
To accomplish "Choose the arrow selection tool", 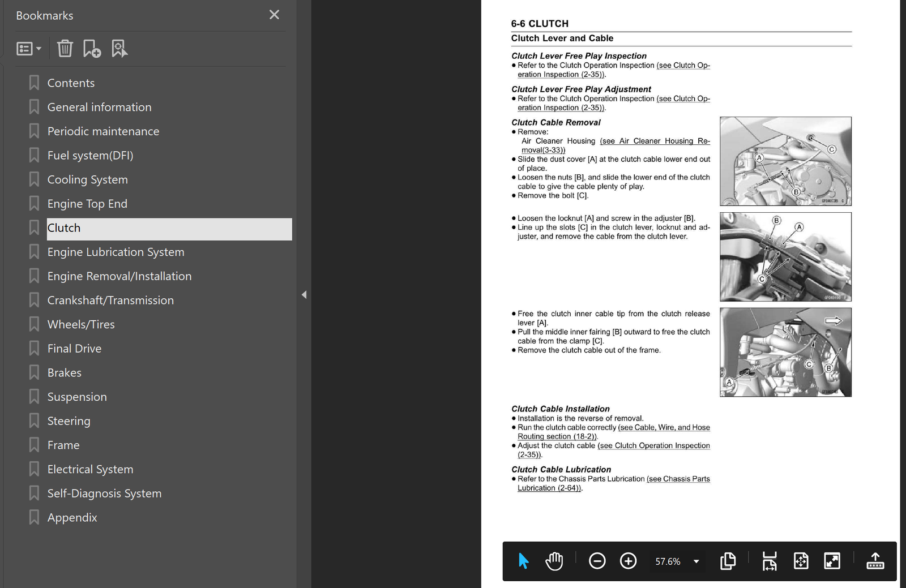I will [523, 561].
